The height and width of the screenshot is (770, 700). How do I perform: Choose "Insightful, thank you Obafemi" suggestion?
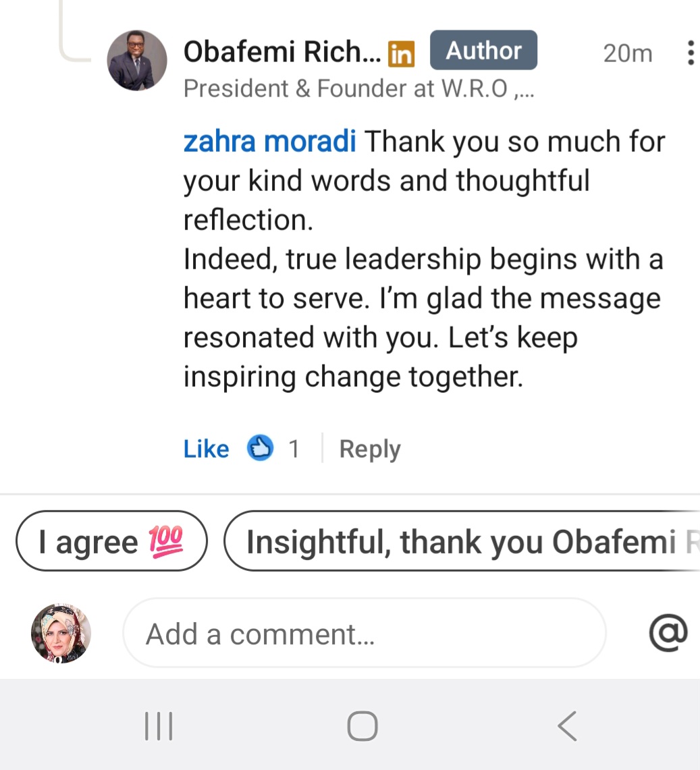(x=462, y=541)
